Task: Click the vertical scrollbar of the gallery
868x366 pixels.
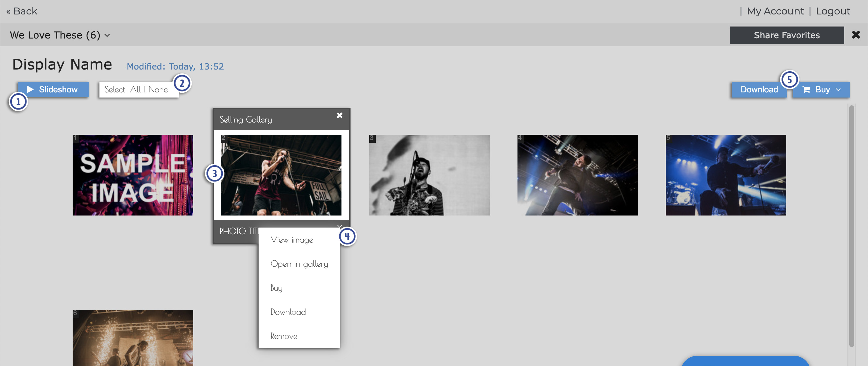Action: point(851,225)
